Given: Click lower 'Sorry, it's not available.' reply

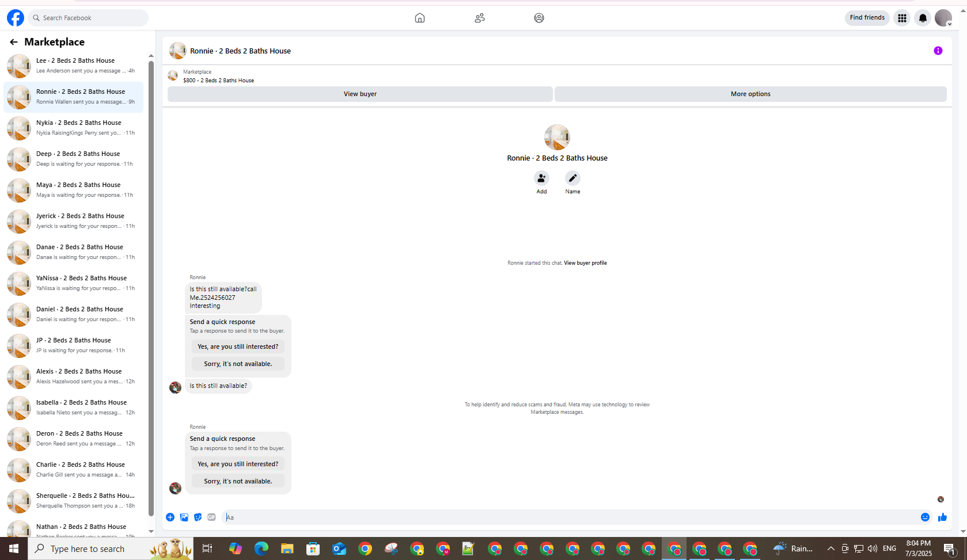Looking at the screenshot, I should (x=238, y=481).
